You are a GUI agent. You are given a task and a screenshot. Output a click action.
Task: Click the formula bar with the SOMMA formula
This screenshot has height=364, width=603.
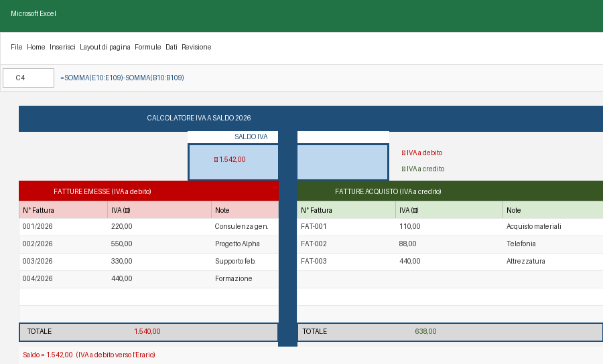tap(122, 78)
